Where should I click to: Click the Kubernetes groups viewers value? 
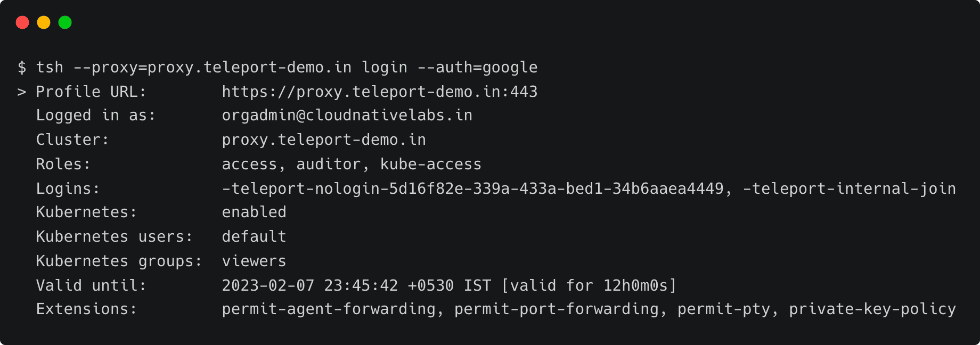coord(254,261)
